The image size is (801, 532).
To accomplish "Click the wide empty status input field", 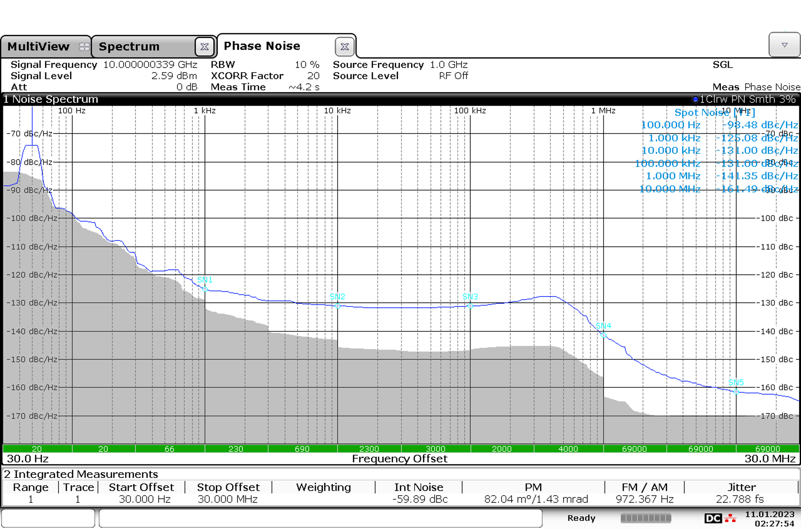I will [x=320, y=518].
